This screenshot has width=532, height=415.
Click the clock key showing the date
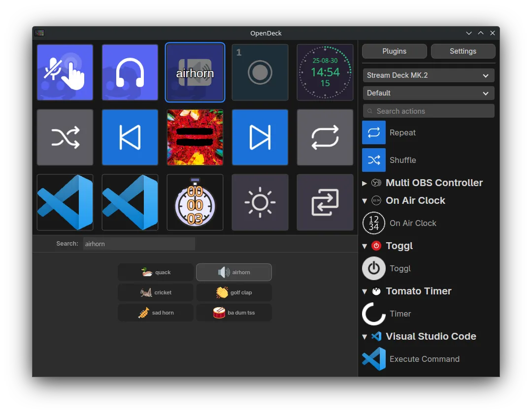coord(325,72)
